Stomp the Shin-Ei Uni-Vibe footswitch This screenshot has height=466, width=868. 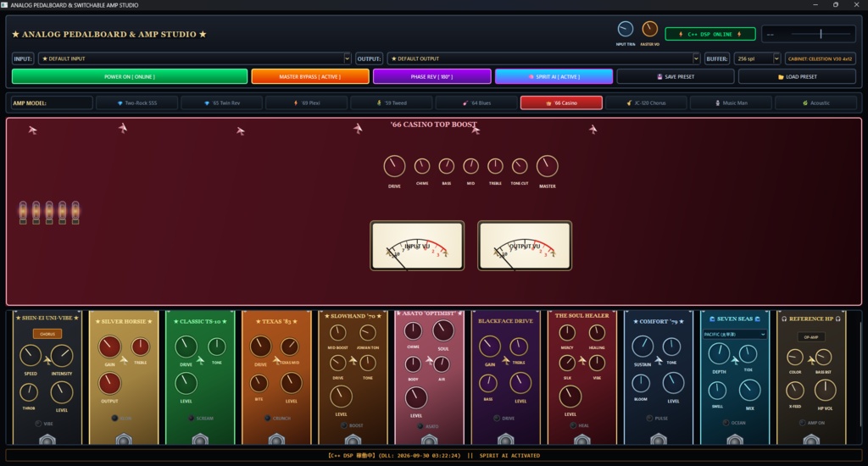(x=47, y=441)
